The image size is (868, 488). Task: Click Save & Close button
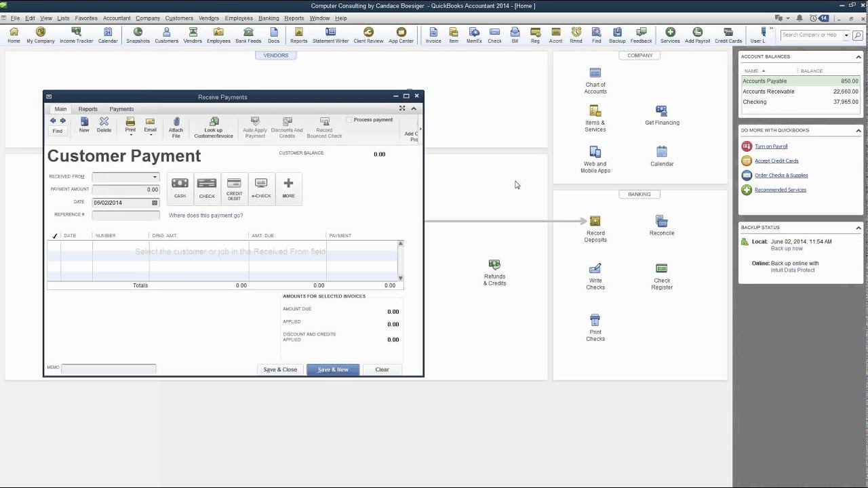(280, 369)
